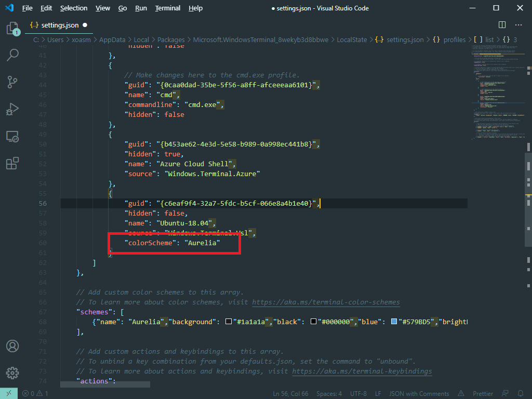Image resolution: width=532 pixels, height=399 pixels.
Task: Click the Ln 56, Col 66 status entry
Action: (290, 394)
